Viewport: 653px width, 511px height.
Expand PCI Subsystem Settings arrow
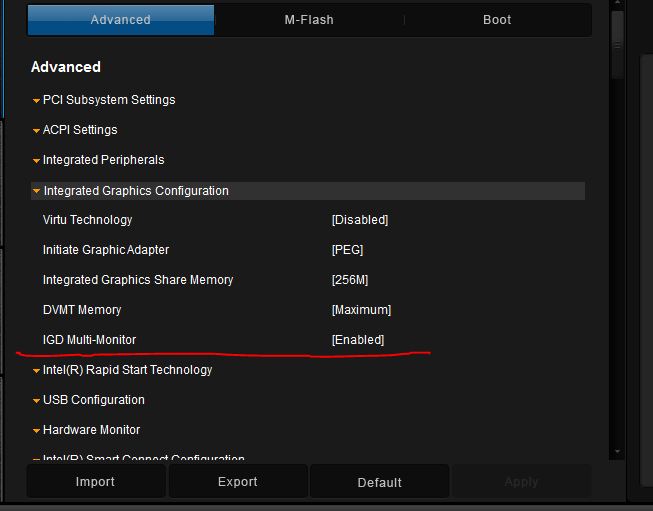(36, 100)
